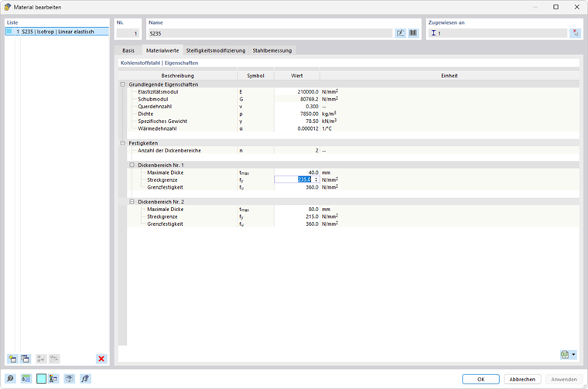This screenshot has width=588, height=389.
Task: Collapse Dickenbereich Nr. 2 group
Action: (x=132, y=202)
